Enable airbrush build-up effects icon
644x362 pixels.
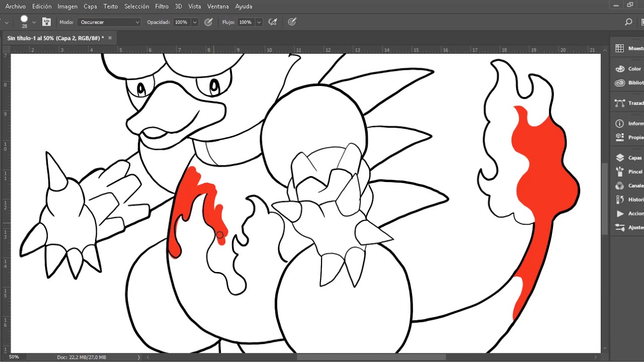coord(273,22)
